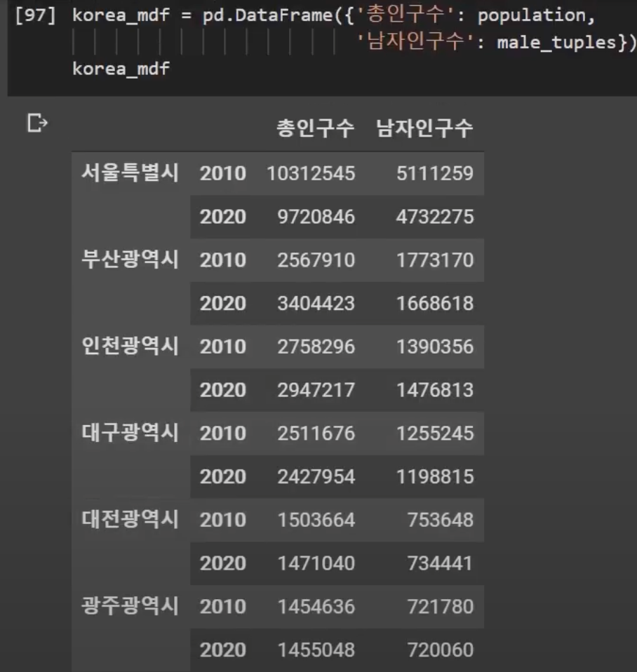Image resolution: width=637 pixels, height=672 pixels.
Task: Place cursor on pd.DataFrame in code
Action: pos(267,15)
